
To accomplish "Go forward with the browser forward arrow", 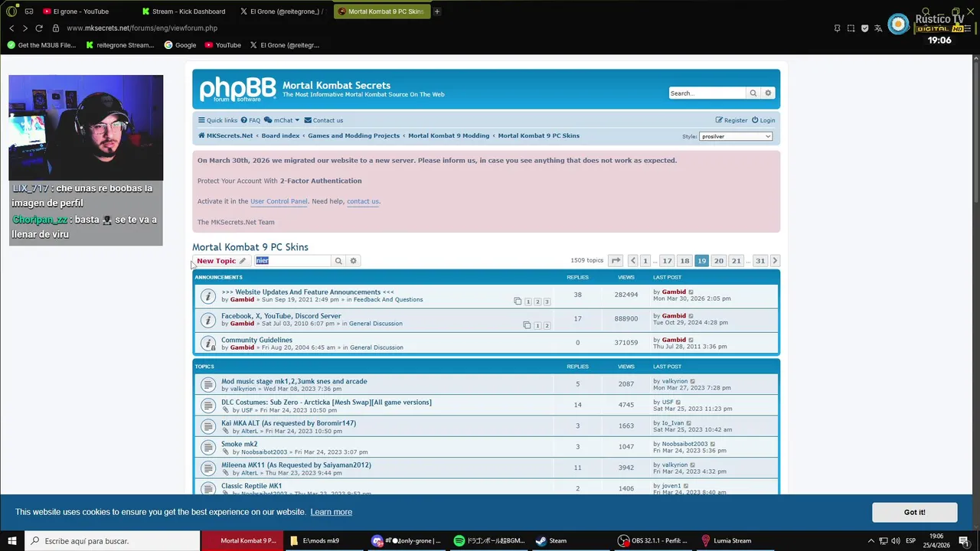I will (x=24, y=28).
